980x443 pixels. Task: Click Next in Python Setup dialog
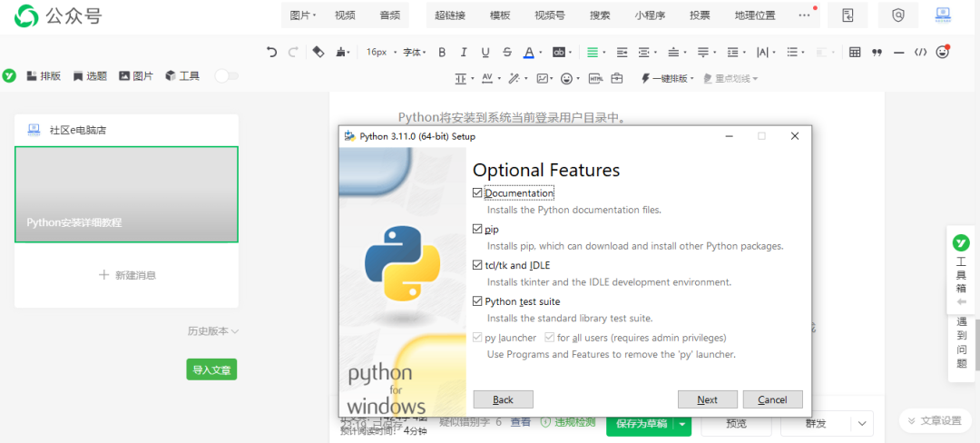[708, 399]
